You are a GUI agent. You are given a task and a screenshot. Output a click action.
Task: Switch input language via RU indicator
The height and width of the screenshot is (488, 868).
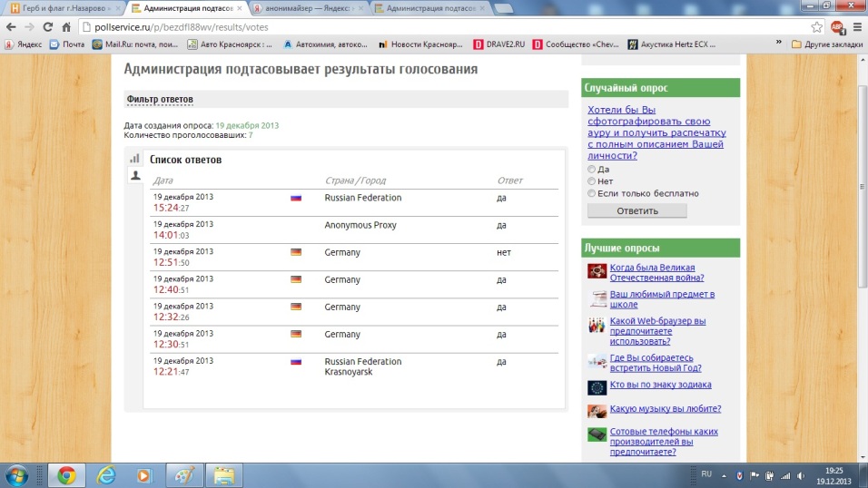click(706, 474)
